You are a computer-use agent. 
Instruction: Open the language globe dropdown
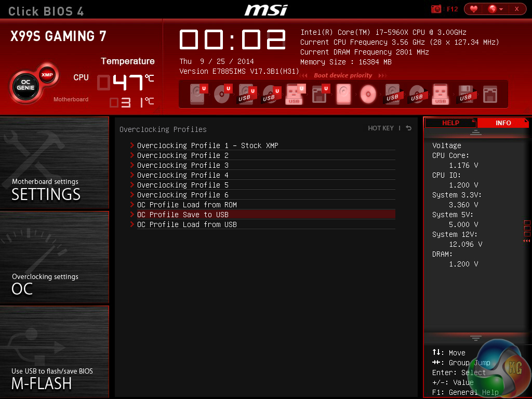pos(495,9)
